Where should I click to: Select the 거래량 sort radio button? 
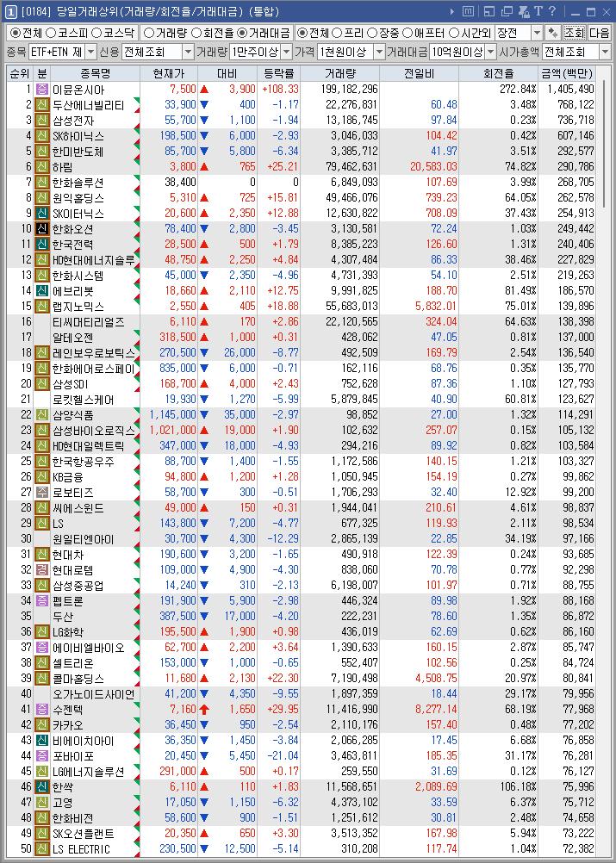tap(149, 33)
